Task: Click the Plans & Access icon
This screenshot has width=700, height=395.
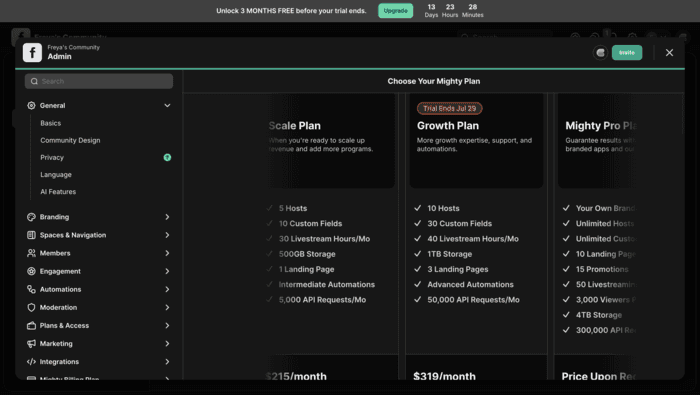Action: (31, 325)
